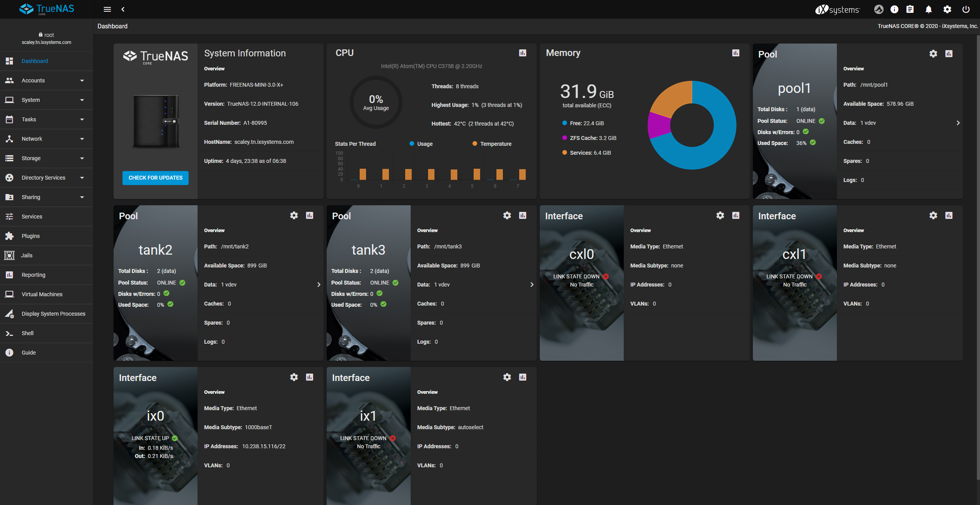Toggle cxl1 interface settings gear
The height and width of the screenshot is (505, 980).
[x=933, y=215]
